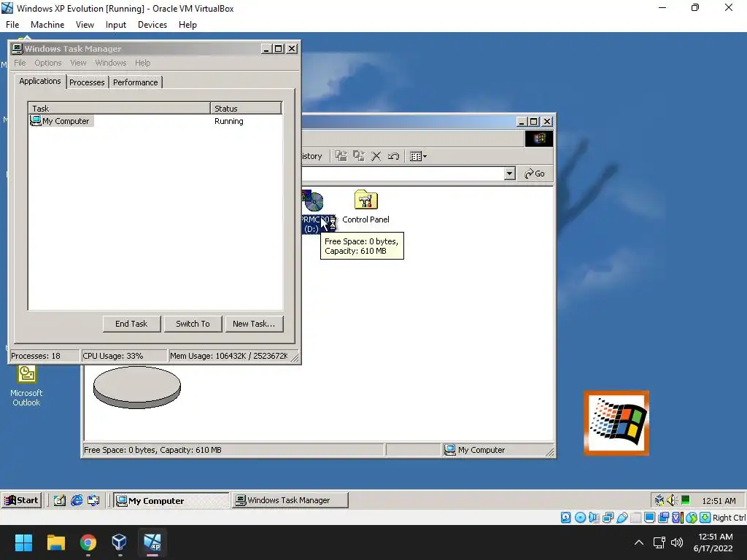
Task: Open VirtualBox Devices menu
Action: click(152, 25)
